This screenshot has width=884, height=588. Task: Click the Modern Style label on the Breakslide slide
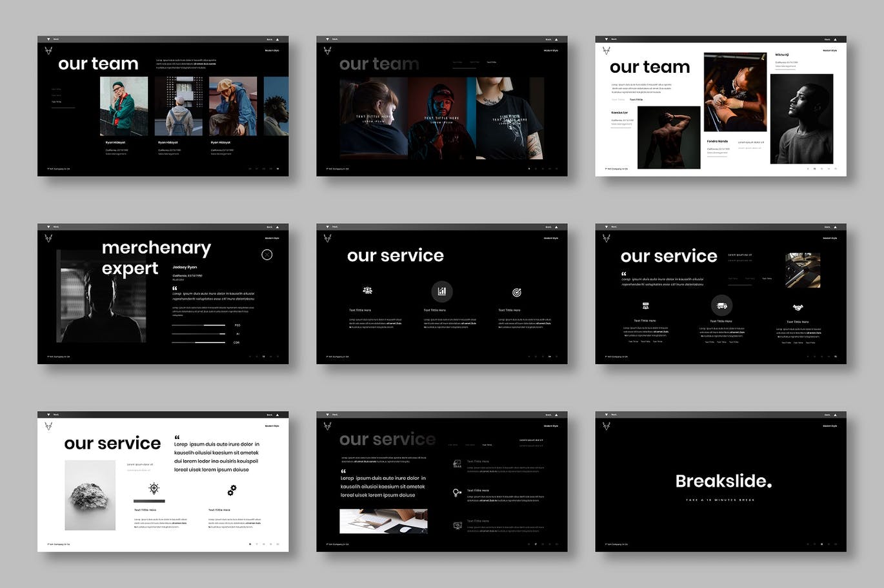830,426
